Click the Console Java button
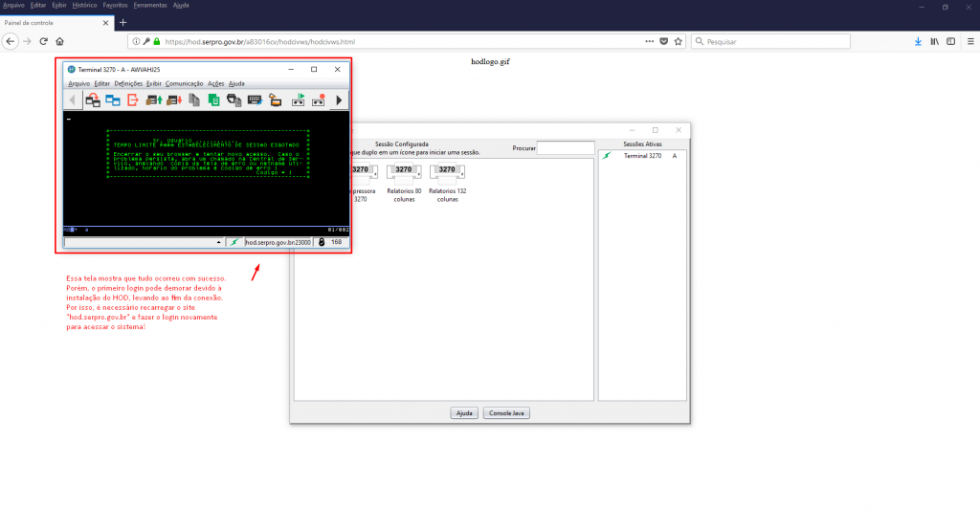The width and height of the screenshot is (980, 530). coord(506,413)
